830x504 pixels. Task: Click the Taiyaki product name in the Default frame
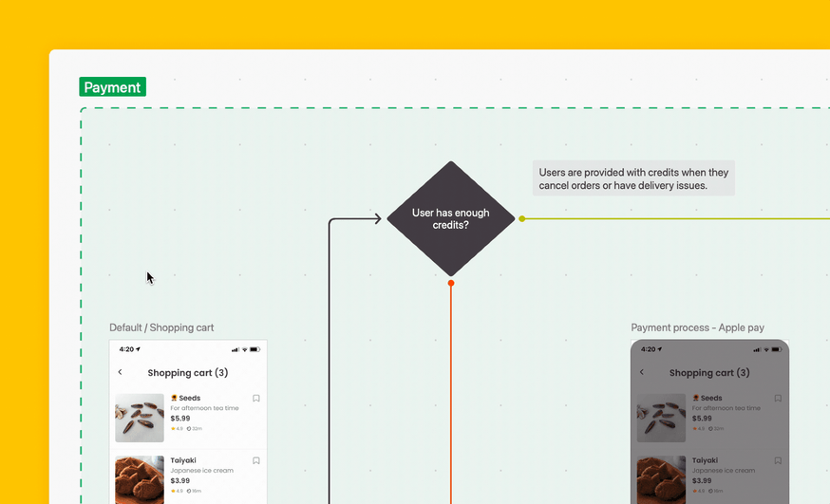coord(183,460)
